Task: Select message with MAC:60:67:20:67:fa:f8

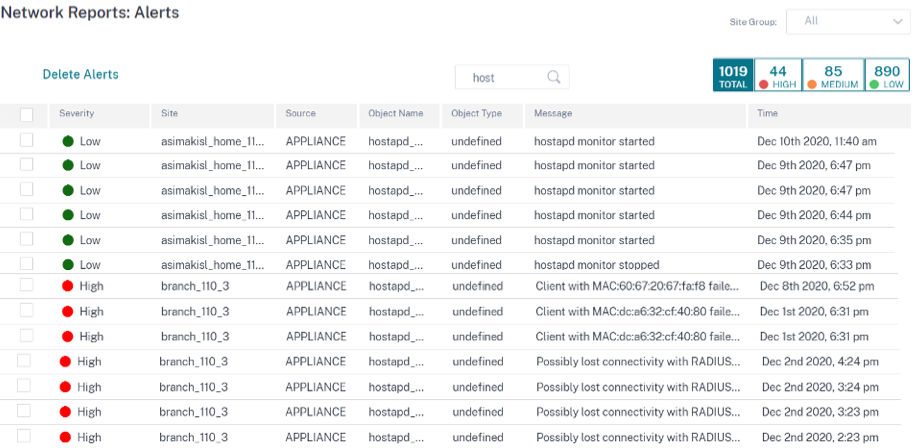Action: click(x=638, y=286)
